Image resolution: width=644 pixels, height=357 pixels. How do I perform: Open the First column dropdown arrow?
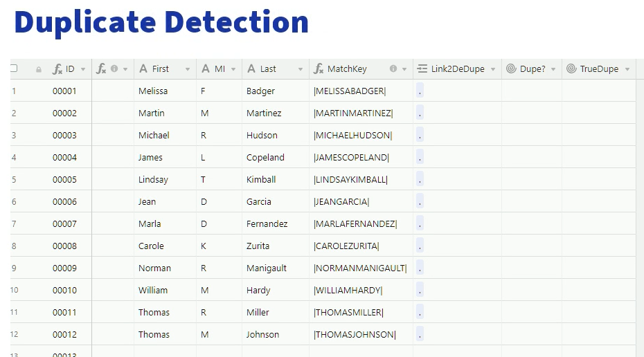(188, 69)
